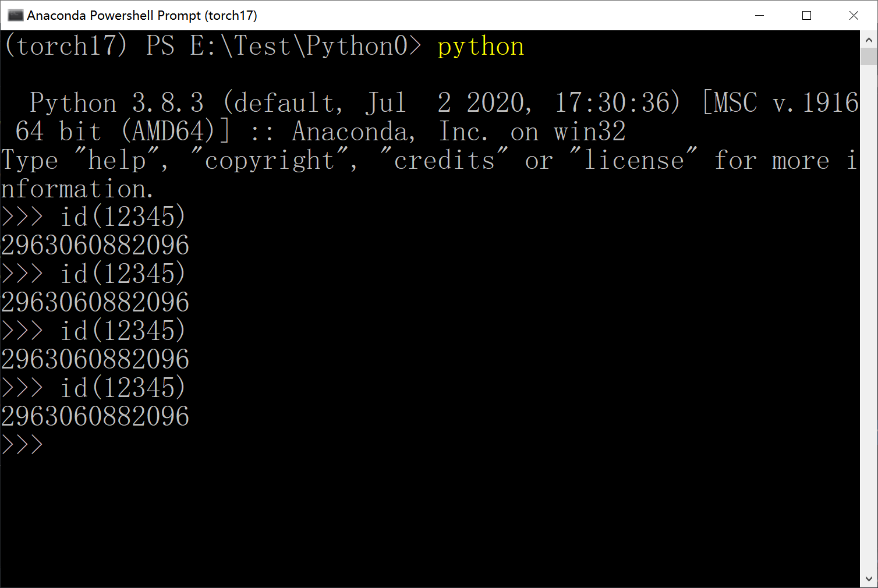This screenshot has width=878, height=588.
Task: Click the license text in startup message
Action: coord(636,160)
